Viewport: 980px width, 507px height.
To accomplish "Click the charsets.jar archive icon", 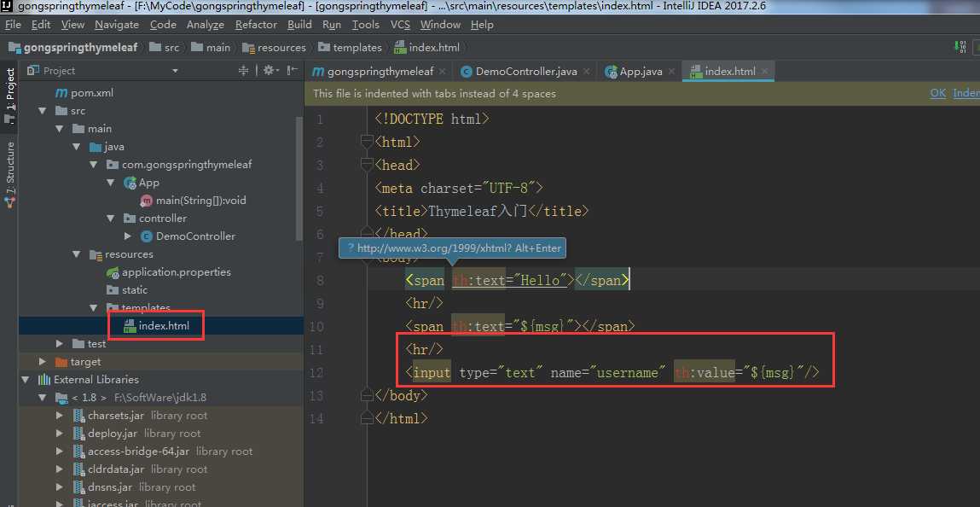I will pyautogui.click(x=78, y=416).
